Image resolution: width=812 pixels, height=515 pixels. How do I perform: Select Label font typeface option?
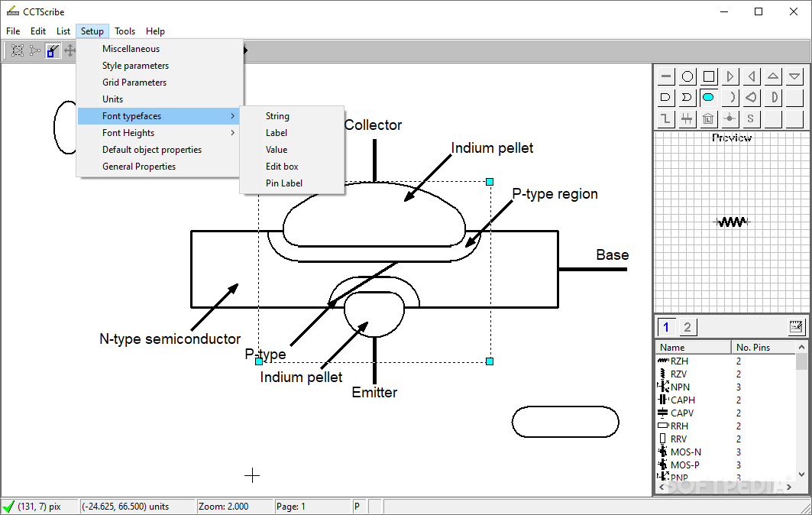pos(292,133)
